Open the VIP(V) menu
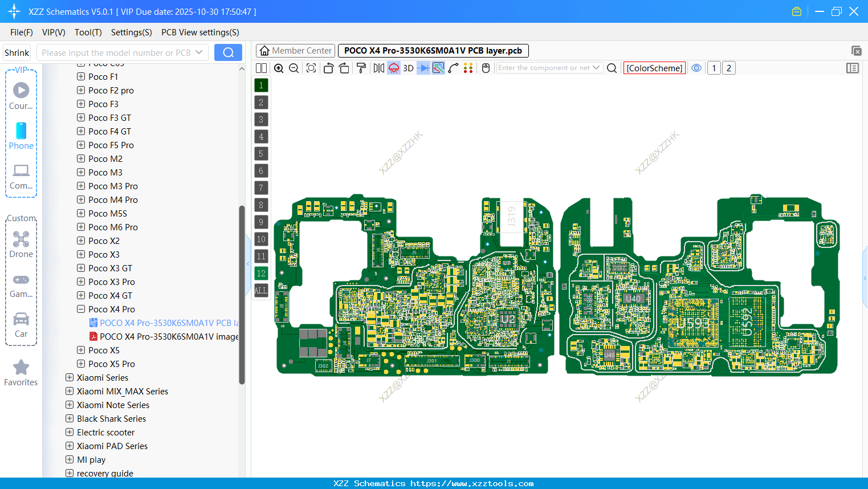This screenshot has width=868, height=489. tap(54, 32)
